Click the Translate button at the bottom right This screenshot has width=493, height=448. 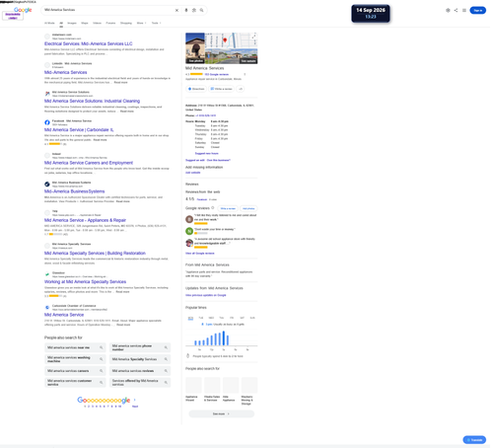(474, 440)
